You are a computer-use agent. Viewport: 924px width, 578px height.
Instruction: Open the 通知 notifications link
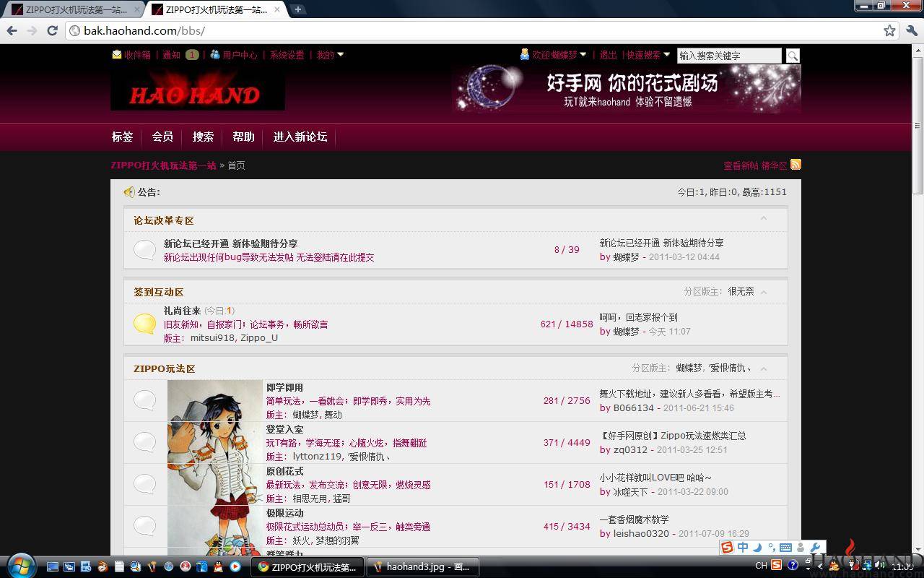click(171, 54)
